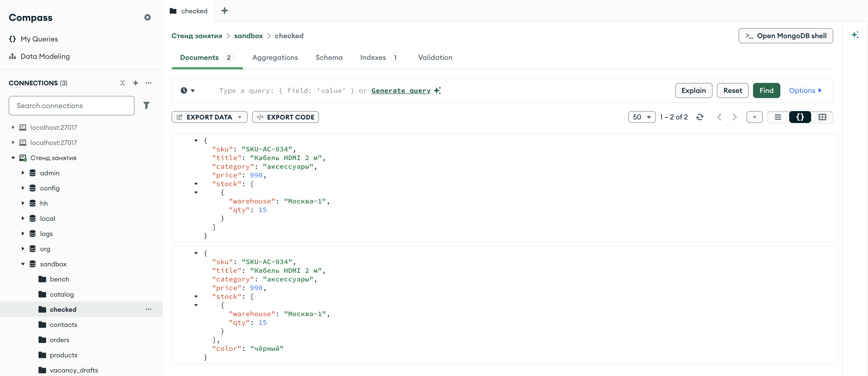
Task: Click Export Code button
Action: [x=285, y=117]
